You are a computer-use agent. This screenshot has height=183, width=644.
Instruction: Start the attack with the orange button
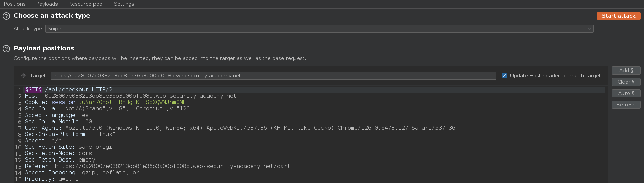[x=618, y=16]
